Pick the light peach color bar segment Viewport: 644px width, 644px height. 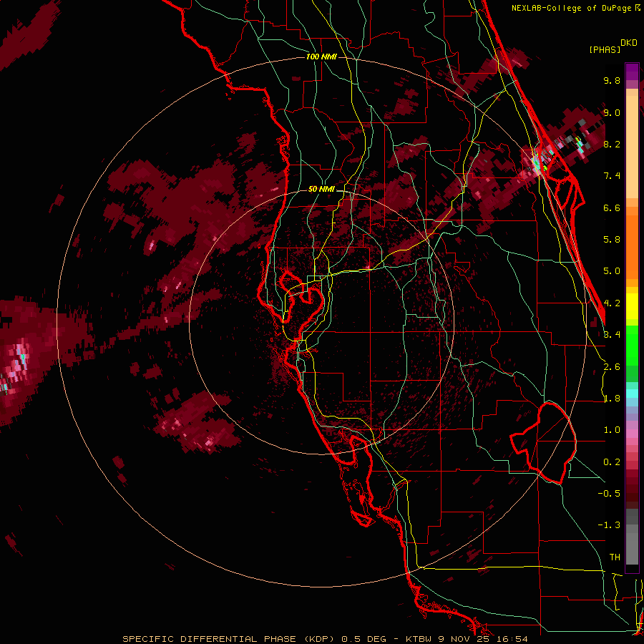point(632,146)
